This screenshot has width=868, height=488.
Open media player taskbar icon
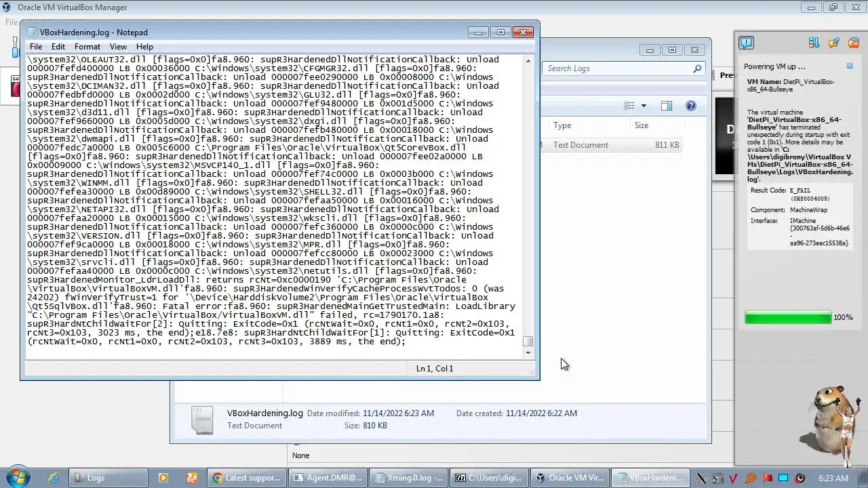point(163,478)
